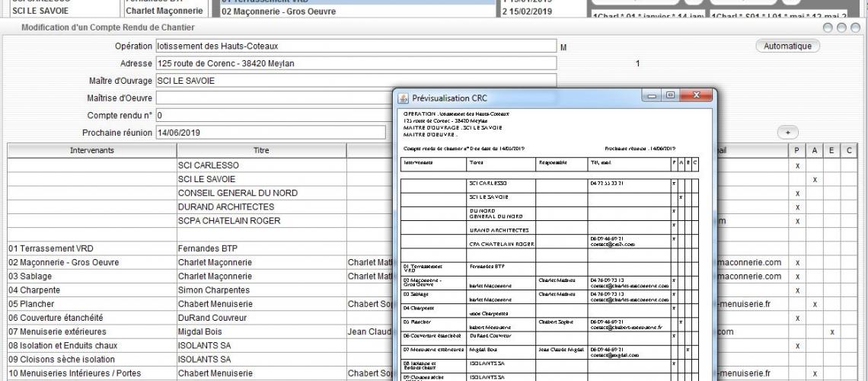Click the Java icon of Prévisualisation CRC window

[403, 98]
